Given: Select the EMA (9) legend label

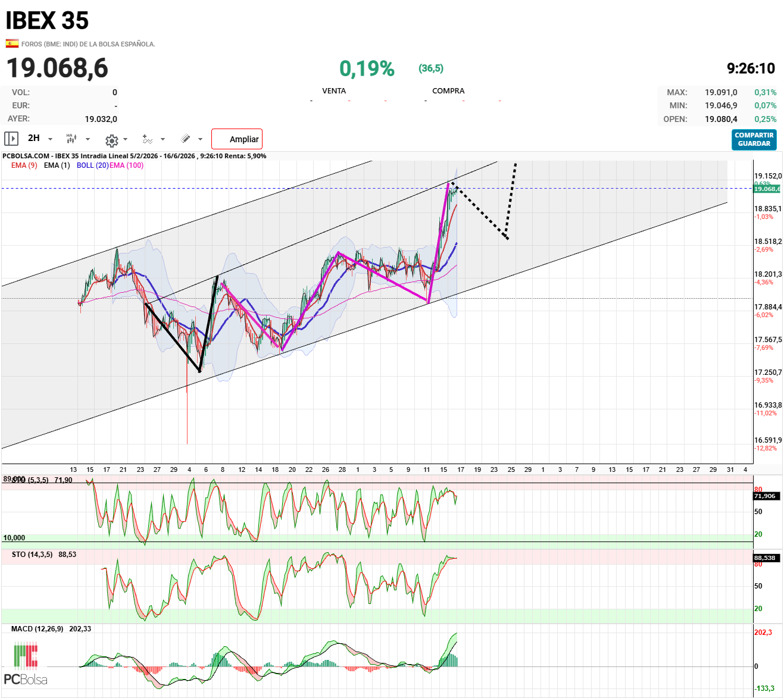Looking at the screenshot, I should tap(24, 165).
